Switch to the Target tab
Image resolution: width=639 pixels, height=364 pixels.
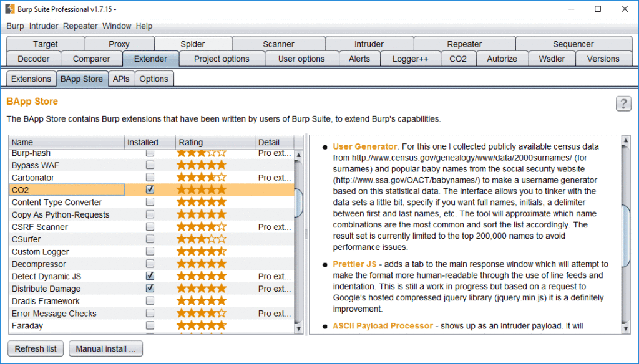coord(46,44)
